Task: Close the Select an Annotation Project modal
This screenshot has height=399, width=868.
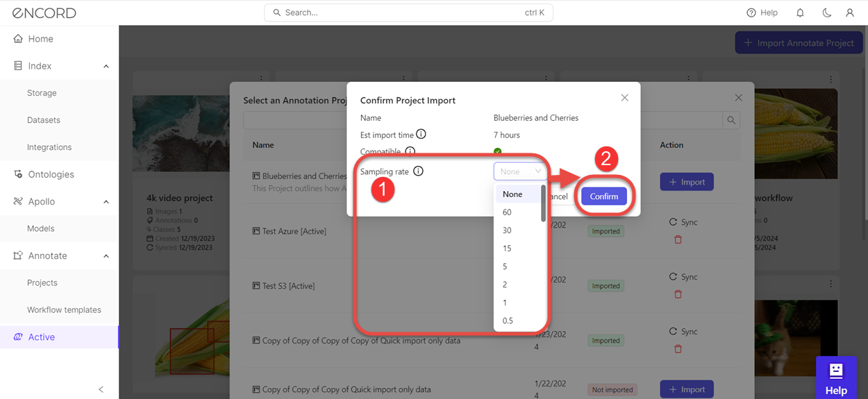Action: pos(738,98)
